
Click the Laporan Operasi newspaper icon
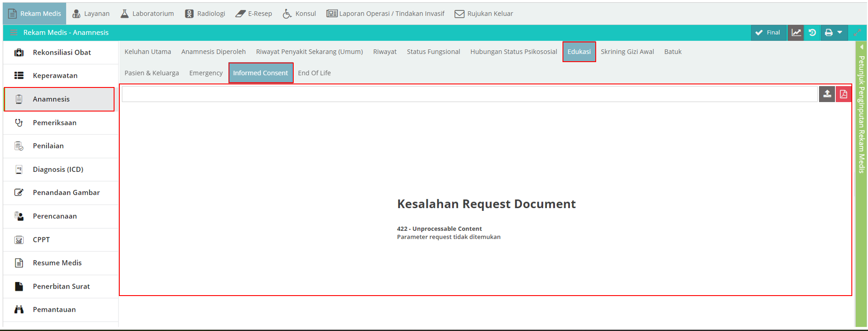coord(332,14)
